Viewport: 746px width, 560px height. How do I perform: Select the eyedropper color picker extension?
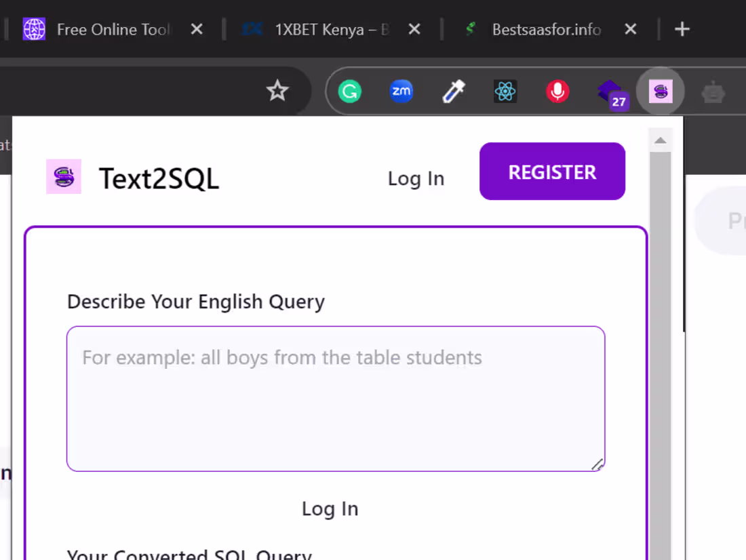tap(454, 91)
